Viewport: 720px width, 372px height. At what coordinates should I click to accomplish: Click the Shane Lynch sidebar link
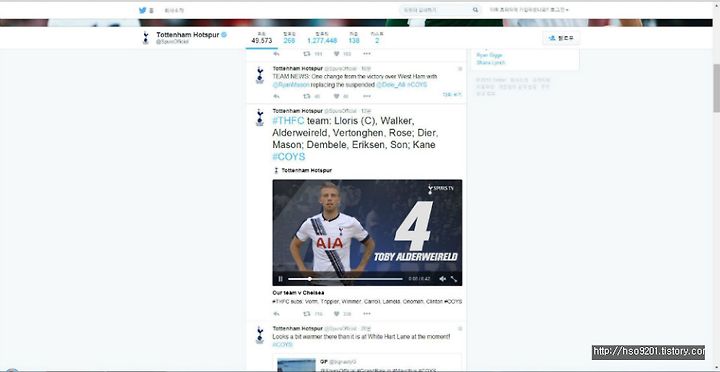[490, 62]
